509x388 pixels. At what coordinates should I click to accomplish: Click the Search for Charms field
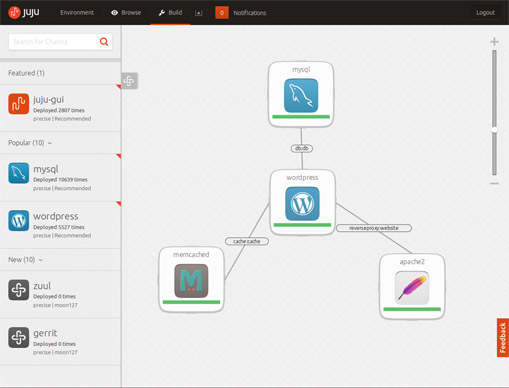pyautogui.click(x=53, y=42)
